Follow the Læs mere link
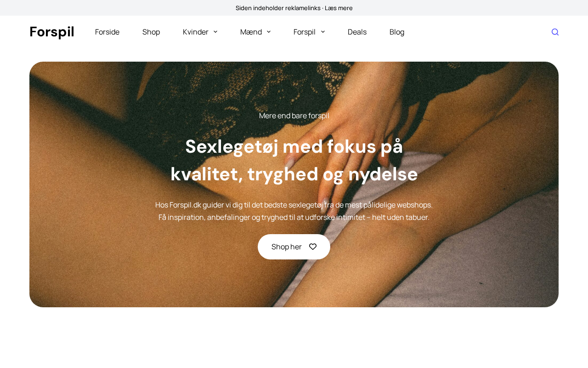 click(339, 8)
